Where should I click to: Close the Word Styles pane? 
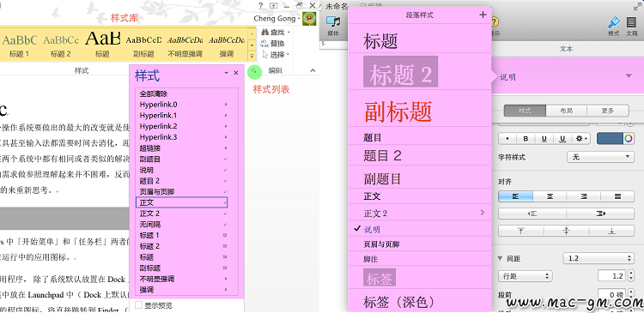(236, 73)
